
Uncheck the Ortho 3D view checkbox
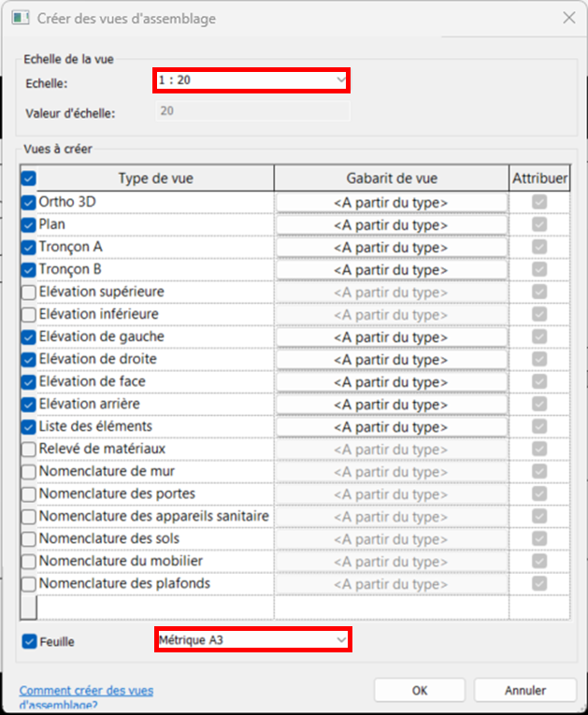28,202
